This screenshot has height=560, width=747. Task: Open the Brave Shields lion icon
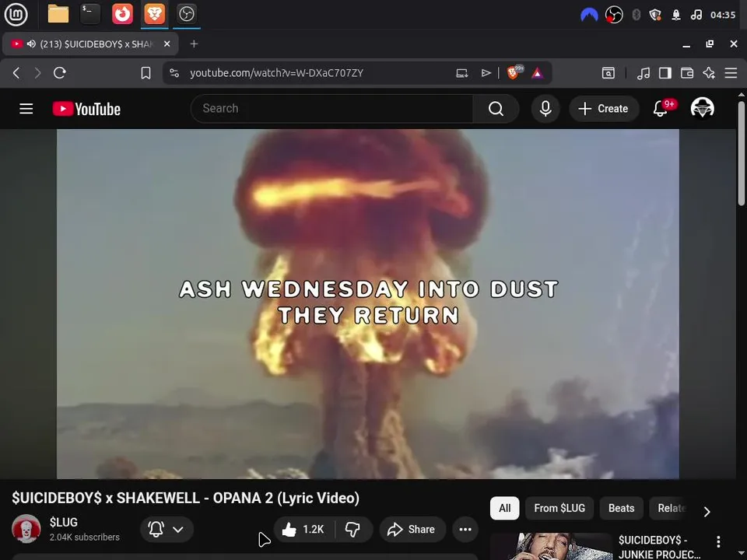click(514, 72)
